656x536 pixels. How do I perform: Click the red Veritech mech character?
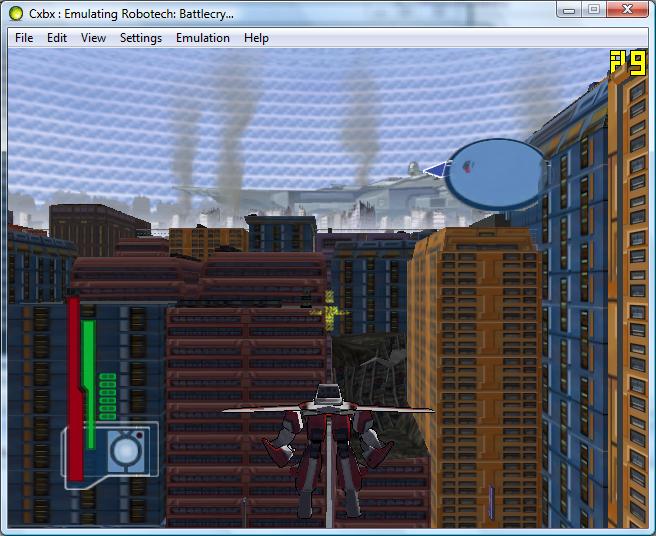[329, 450]
